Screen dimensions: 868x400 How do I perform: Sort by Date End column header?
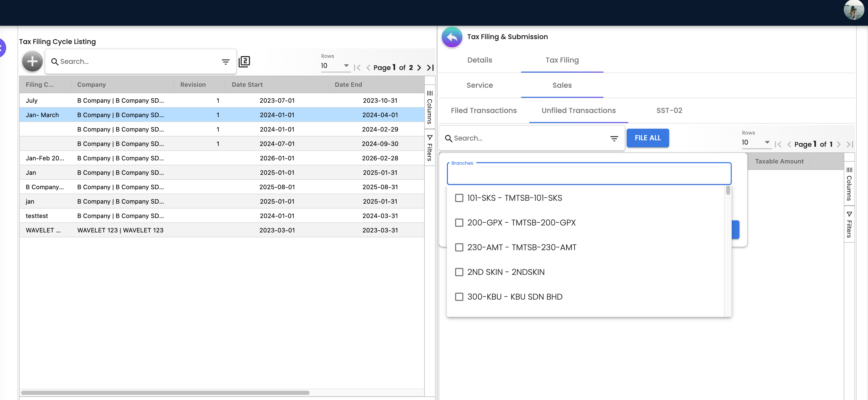[x=376, y=85]
